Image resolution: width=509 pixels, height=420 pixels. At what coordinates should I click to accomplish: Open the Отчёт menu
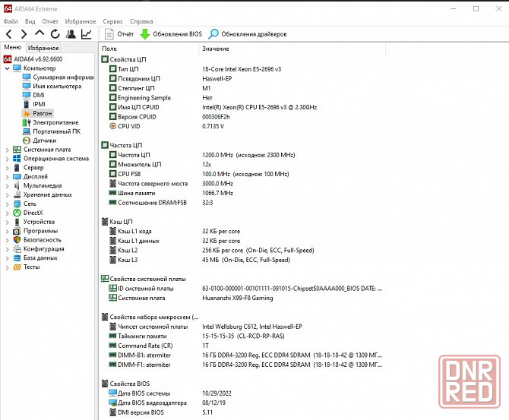coord(50,21)
